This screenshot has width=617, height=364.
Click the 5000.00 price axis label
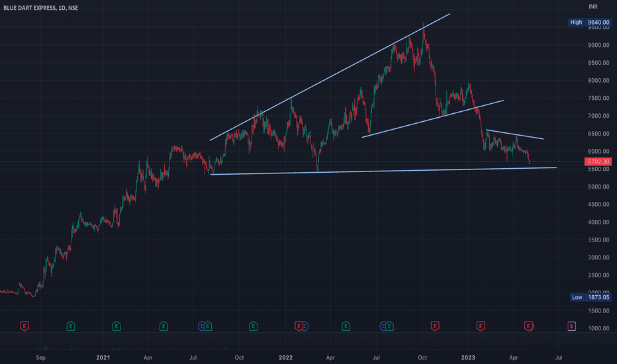tap(598, 187)
